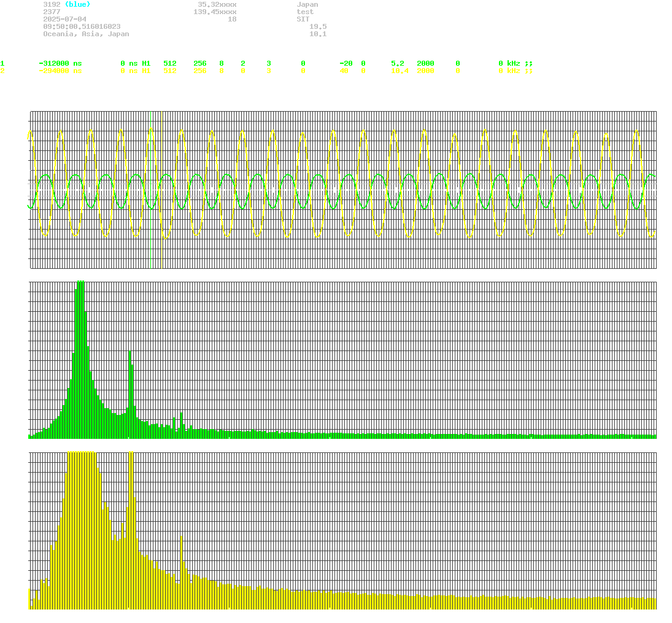Click the longitude value 139.45xxxx
672x623 pixels.
(x=215, y=12)
